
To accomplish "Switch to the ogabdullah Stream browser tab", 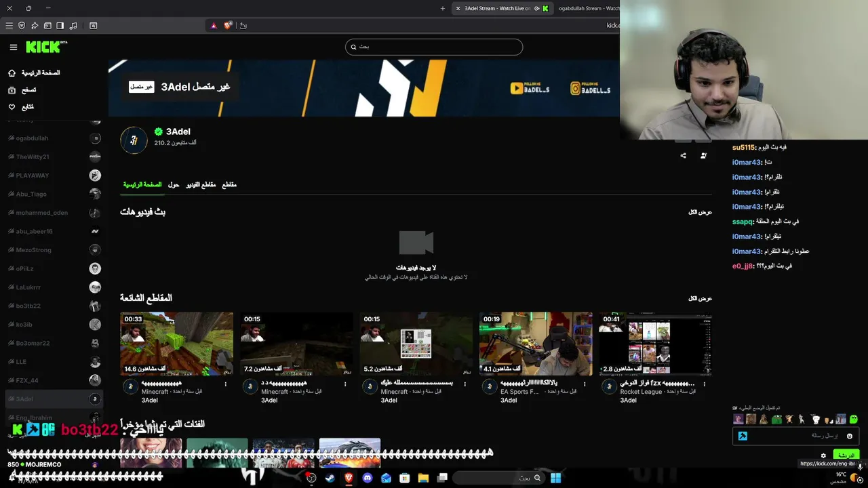I will (587, 8).
